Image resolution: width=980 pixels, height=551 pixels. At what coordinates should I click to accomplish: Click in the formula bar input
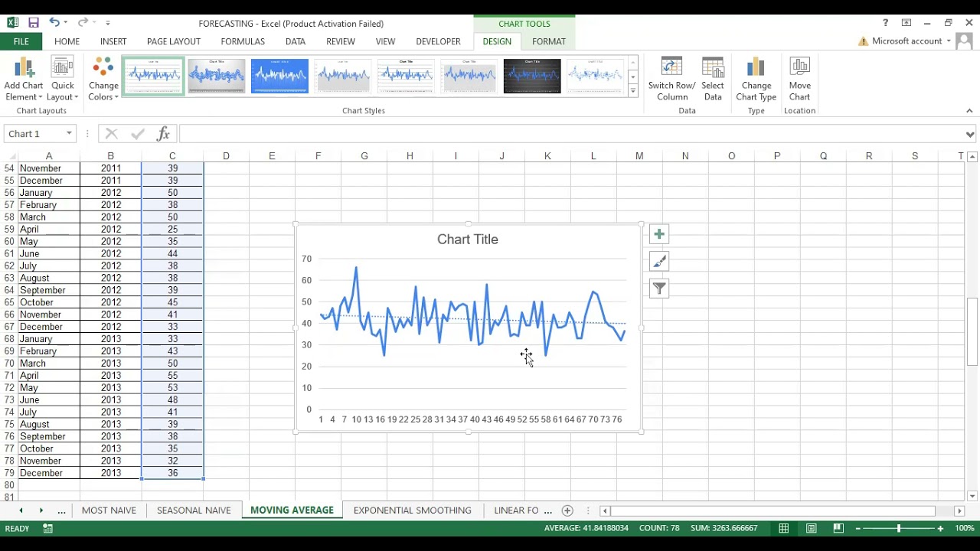(570, 134)
